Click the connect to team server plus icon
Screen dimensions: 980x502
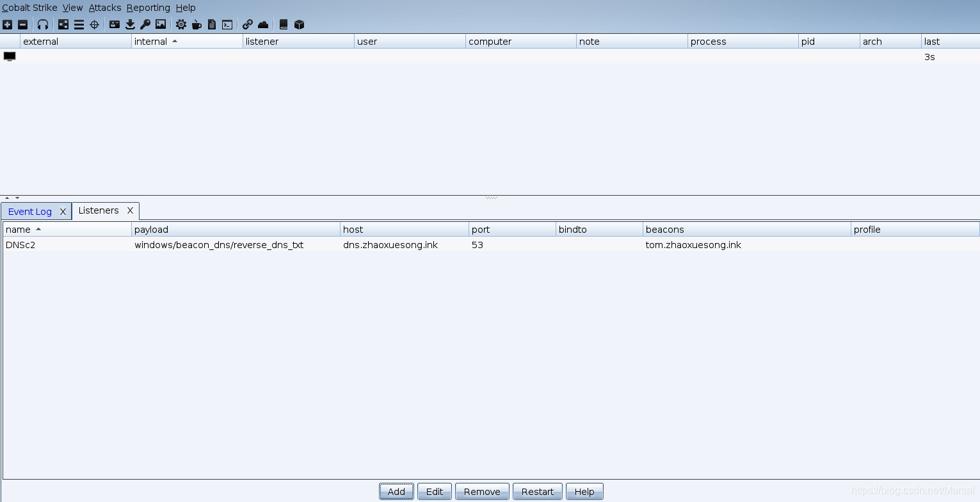(x=7, y=24)
